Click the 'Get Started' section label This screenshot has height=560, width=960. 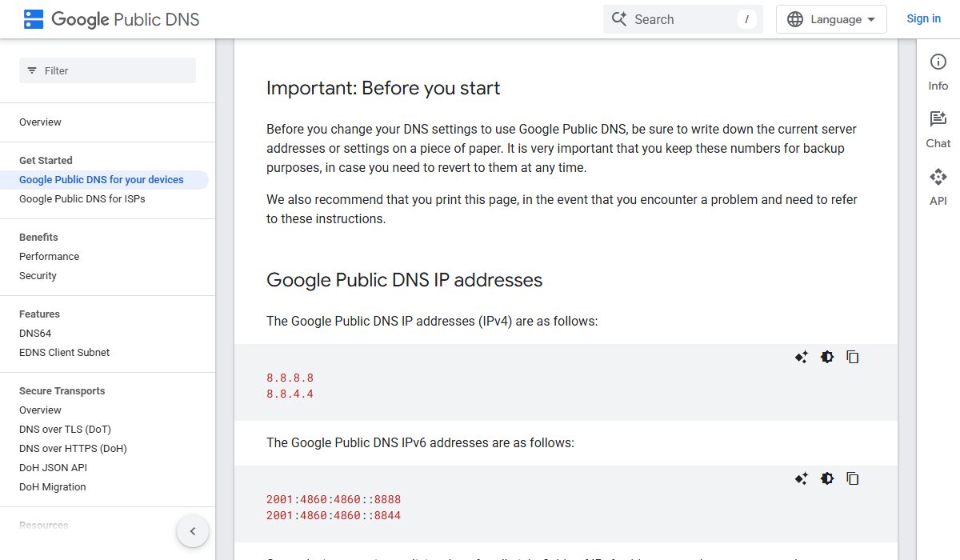(x=46, y=161)
